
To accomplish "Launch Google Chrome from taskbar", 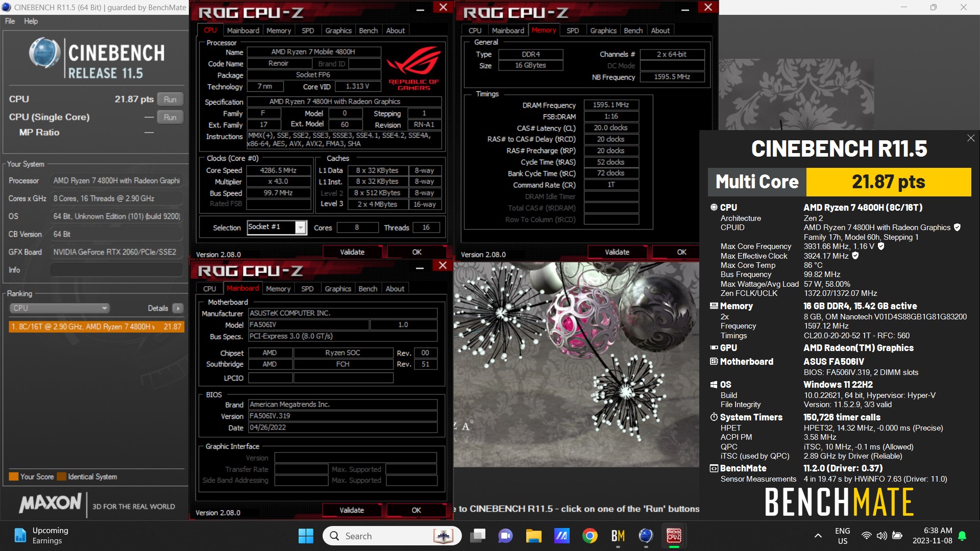I will 590,536.
